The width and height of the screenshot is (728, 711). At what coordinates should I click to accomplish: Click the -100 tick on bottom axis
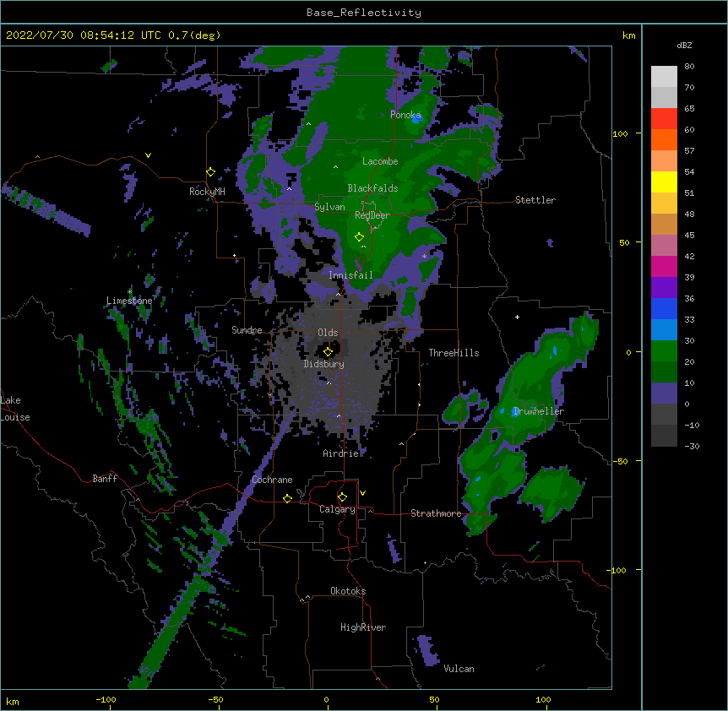[x=106, y=699]
